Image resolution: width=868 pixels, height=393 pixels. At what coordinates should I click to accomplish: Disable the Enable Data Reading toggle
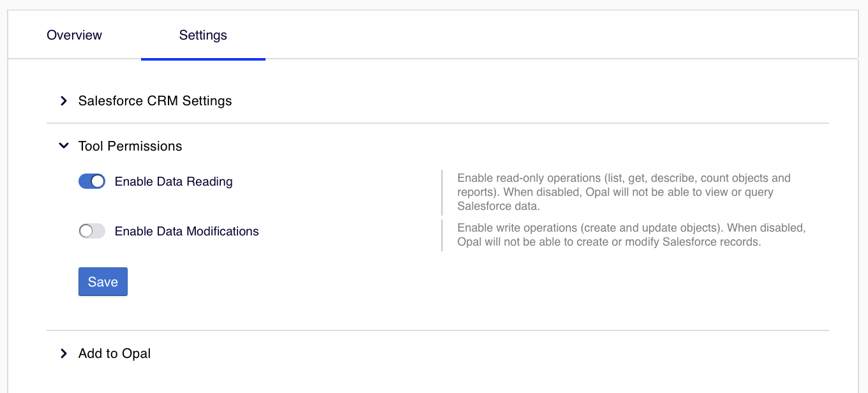click(x=92, y=182)
